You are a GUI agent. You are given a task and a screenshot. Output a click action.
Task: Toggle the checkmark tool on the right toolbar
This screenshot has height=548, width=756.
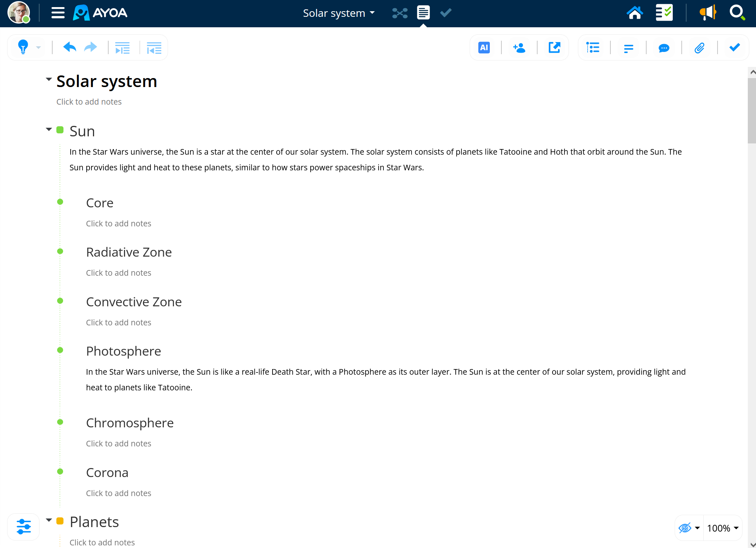point(734,47)
